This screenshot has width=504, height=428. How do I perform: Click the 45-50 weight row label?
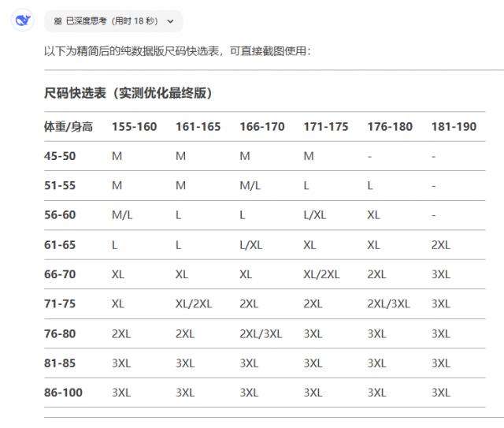[x=60, y=156]
